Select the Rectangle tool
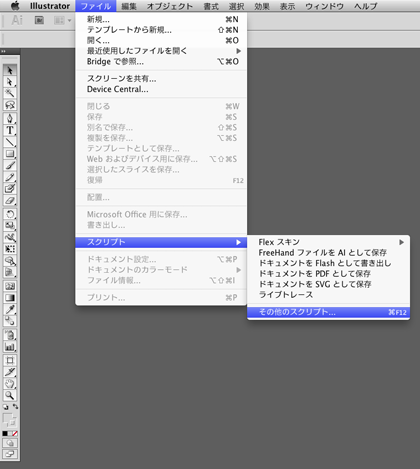 [10, 154]
